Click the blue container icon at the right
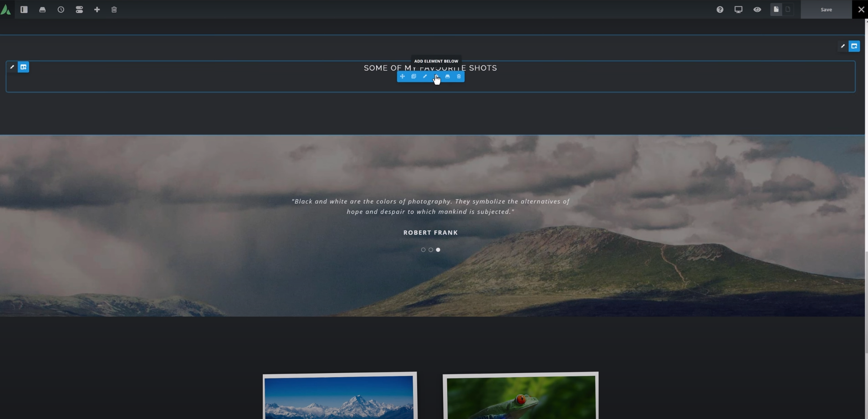Screen dimensions: 868x419 pos(854,46)
